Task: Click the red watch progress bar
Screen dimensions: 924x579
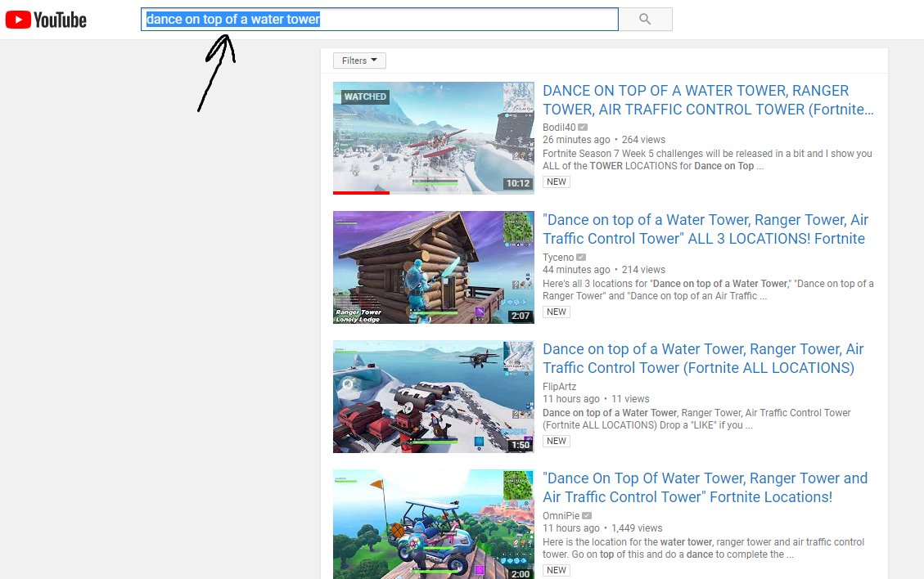Action: pyautogui.click(x=361, y=193)
